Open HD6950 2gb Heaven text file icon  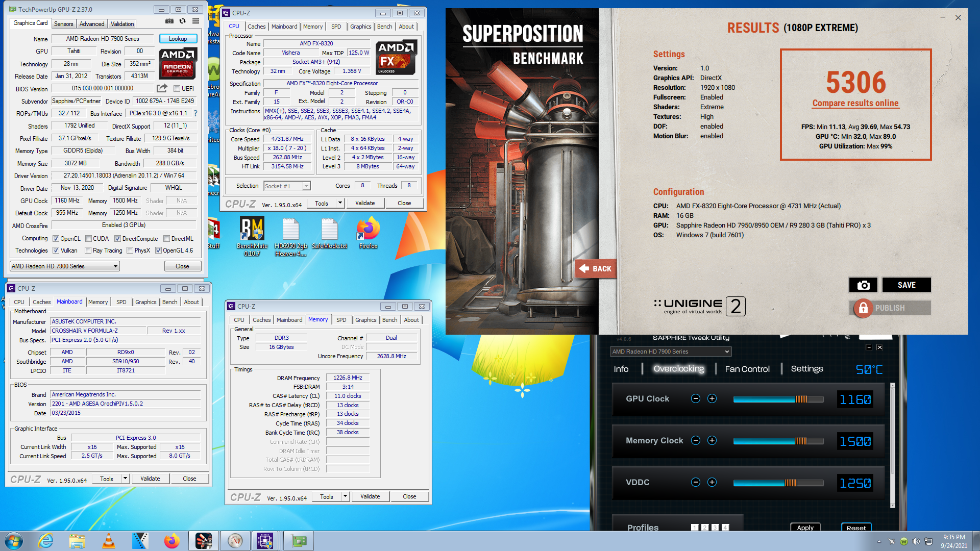pyautogui.click(x=290, y=236)
